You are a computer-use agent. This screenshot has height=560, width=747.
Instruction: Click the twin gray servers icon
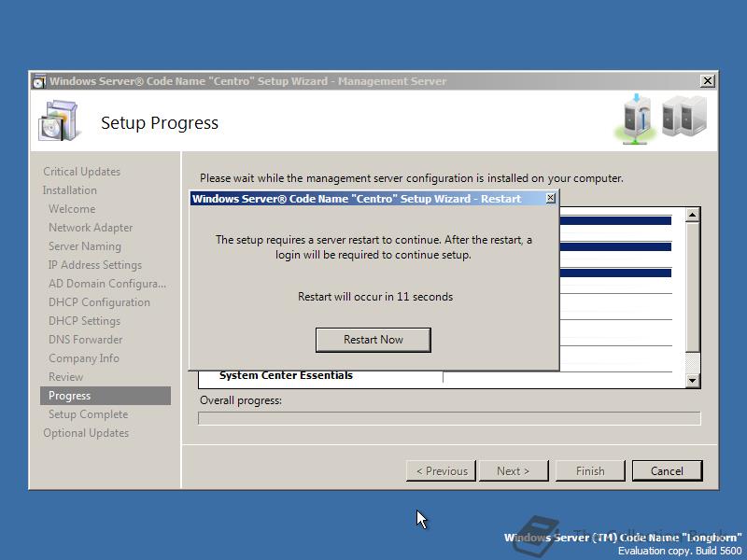coord(684,116)
